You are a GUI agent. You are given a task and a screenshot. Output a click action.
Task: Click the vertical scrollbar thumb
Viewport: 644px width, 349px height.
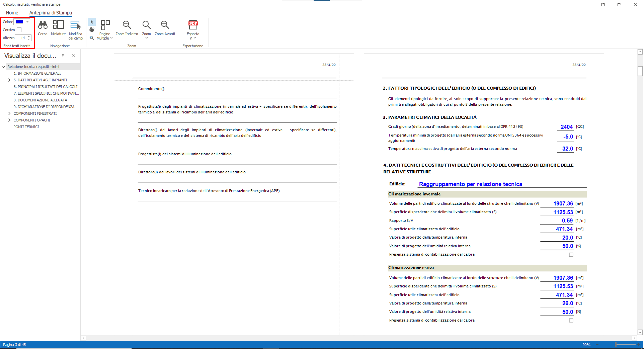click(x=640, y=71)
